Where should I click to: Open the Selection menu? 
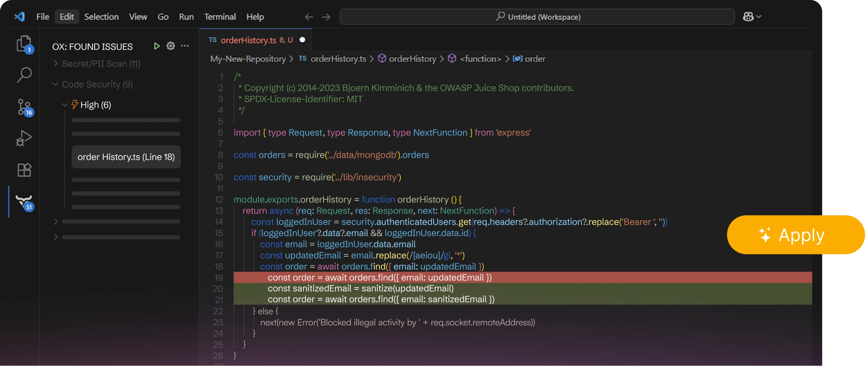pyautogui.click(x=101, y=17)
